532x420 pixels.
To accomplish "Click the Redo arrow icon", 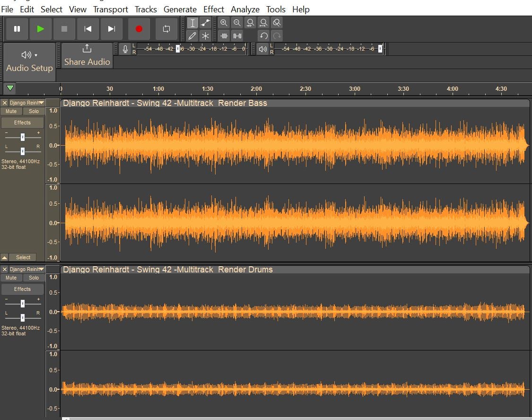I will pos(277,35).
